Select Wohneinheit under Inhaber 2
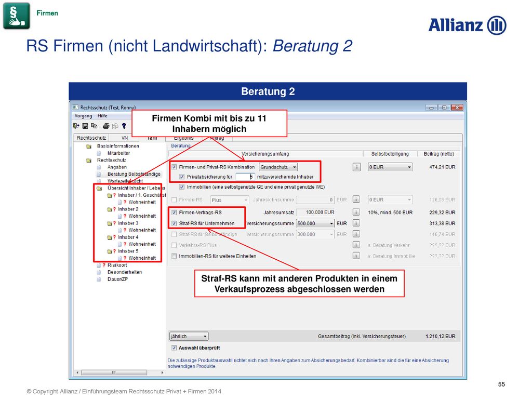The width and height of the screenshot is (532, 399). (142, 216)
